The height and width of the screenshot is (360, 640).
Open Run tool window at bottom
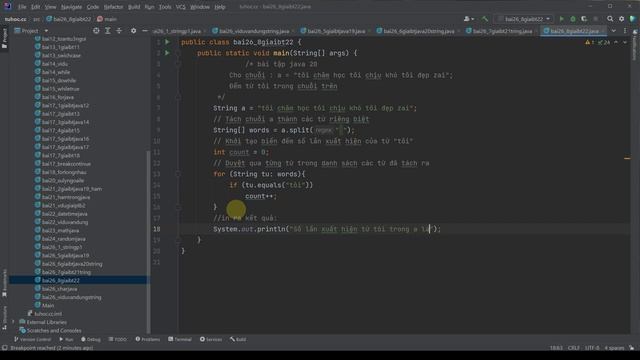click(x=66, y=339)
